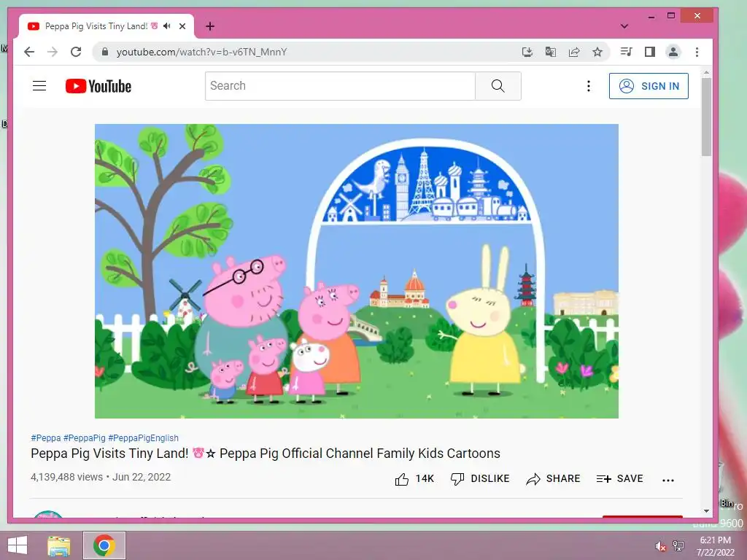This screenshot has width=747, height=560.
Task: Click the magnifier search button
Action: click(x=498, y=86)
